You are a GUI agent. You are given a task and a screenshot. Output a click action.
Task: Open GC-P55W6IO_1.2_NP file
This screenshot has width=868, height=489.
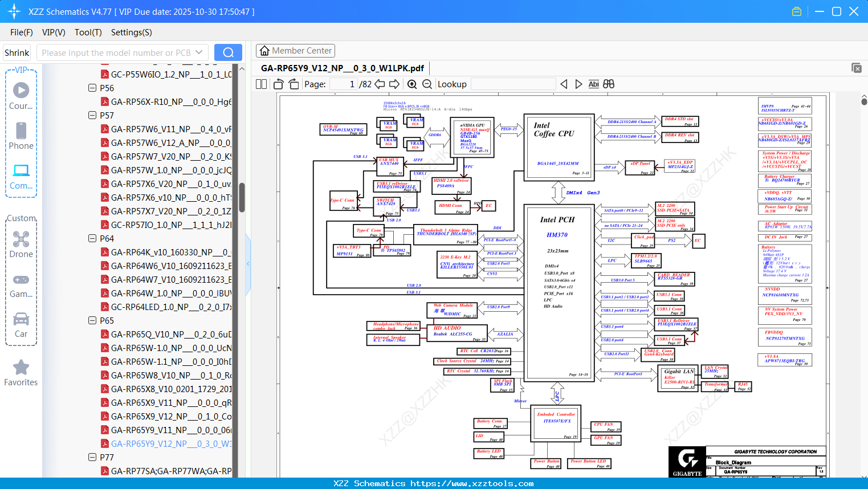(171, 74)
